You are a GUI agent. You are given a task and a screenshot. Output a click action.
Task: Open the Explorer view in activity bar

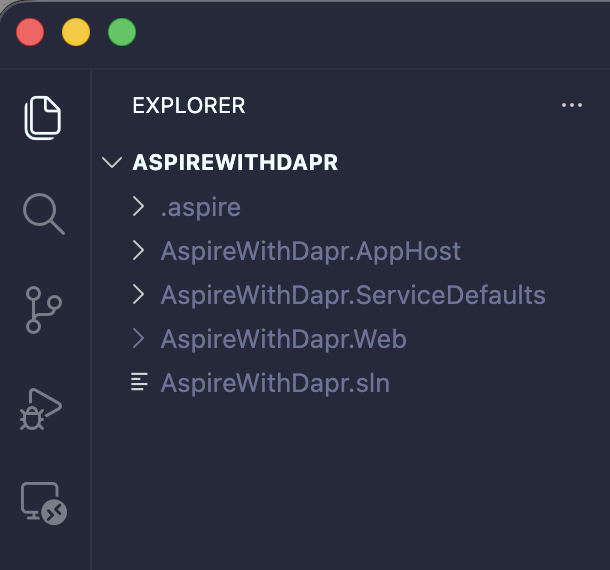pyautogui.click(x=43, y=118)
